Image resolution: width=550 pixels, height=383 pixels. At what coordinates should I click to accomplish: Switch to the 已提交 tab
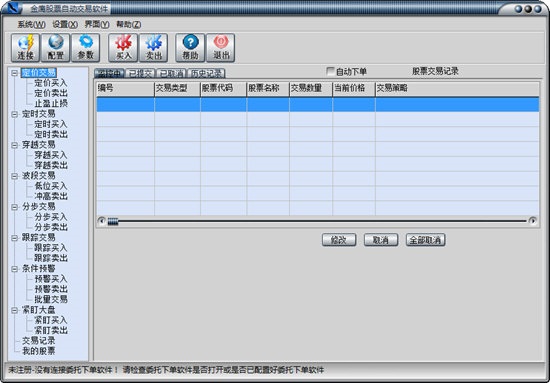tap(140, 73)
